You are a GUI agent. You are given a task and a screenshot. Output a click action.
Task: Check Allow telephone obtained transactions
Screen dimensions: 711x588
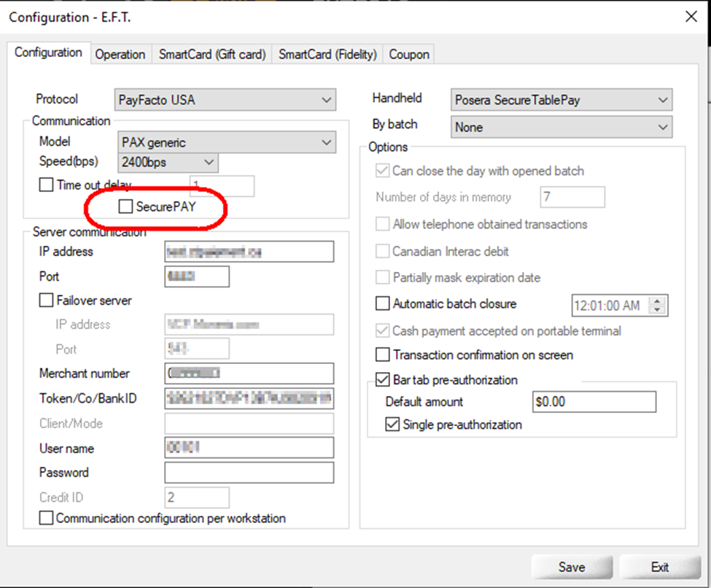click(x=383, y=224)
